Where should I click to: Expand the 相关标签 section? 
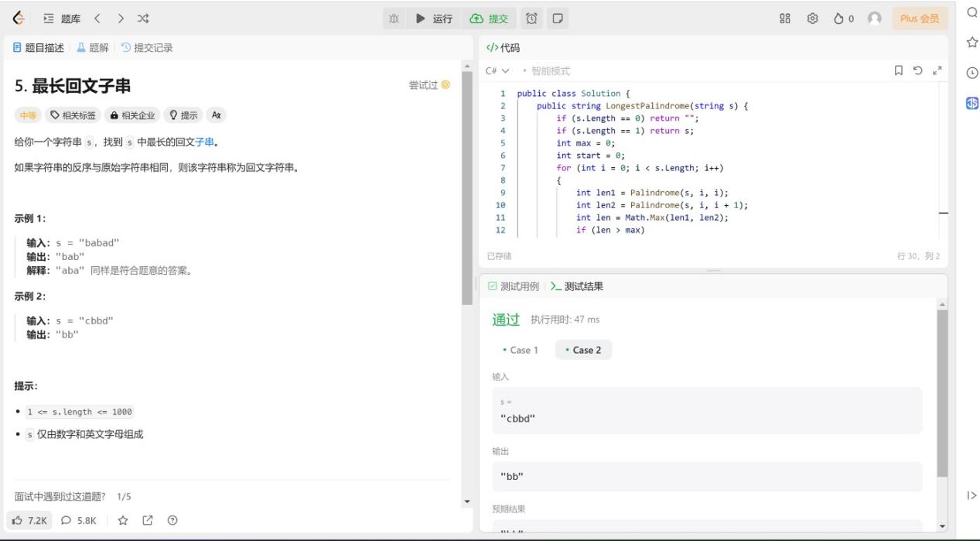point(73,115)
